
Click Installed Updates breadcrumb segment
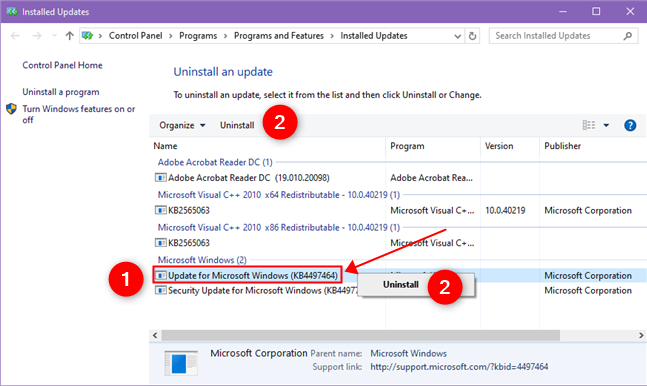pyautogui.click(x=374, y=36)
